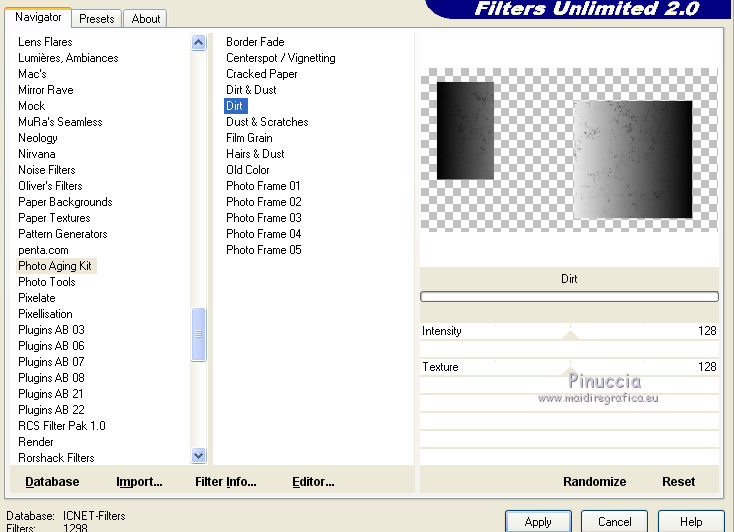Click the right preview thumbnail image

[x=633, y=159]
